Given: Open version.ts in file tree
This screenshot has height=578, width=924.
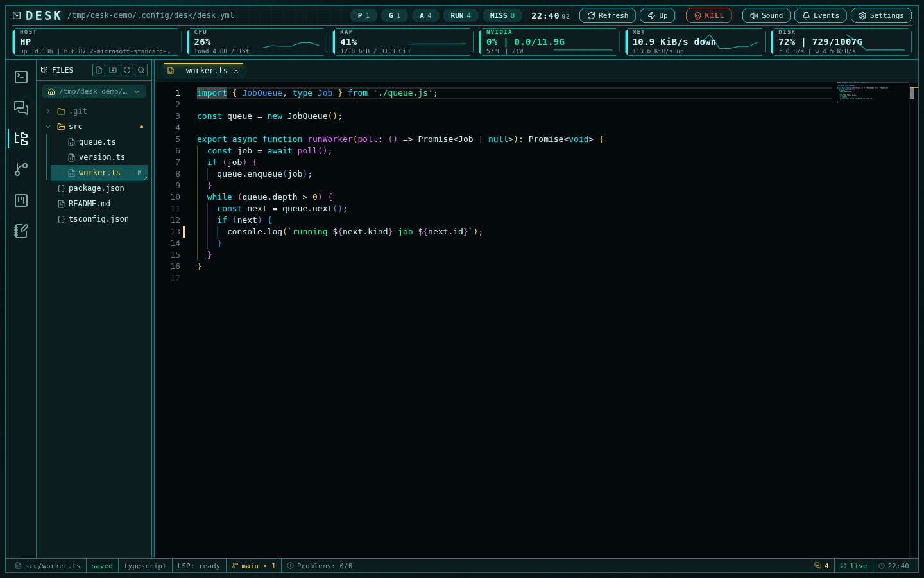Looking at the screenshot, I should (x=99, y=157).
